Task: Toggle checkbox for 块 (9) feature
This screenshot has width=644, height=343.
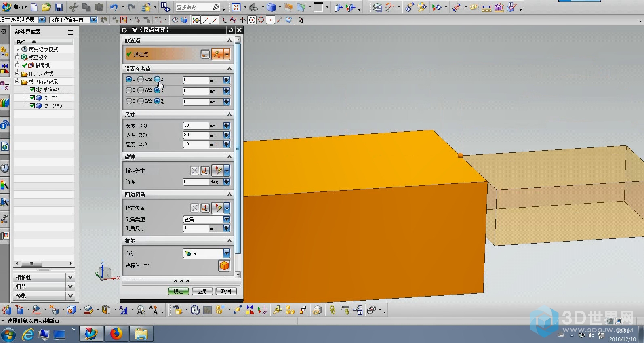Action: point(32,98)
